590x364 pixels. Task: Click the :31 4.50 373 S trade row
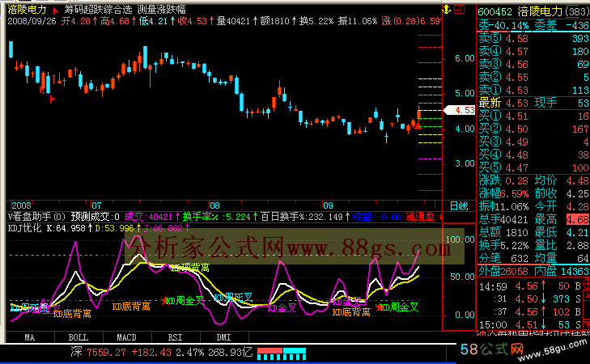click(x=531, y=299)
